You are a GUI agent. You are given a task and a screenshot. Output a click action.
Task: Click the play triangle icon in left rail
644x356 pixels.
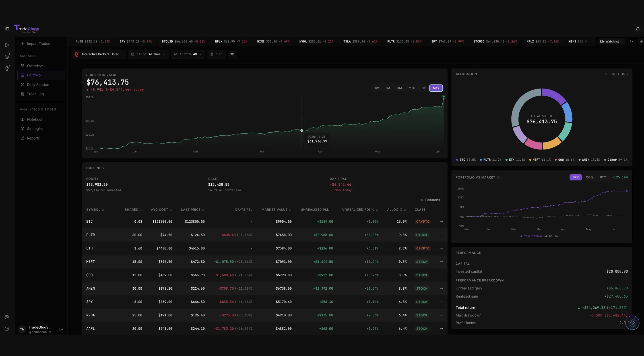coord(7,45)
